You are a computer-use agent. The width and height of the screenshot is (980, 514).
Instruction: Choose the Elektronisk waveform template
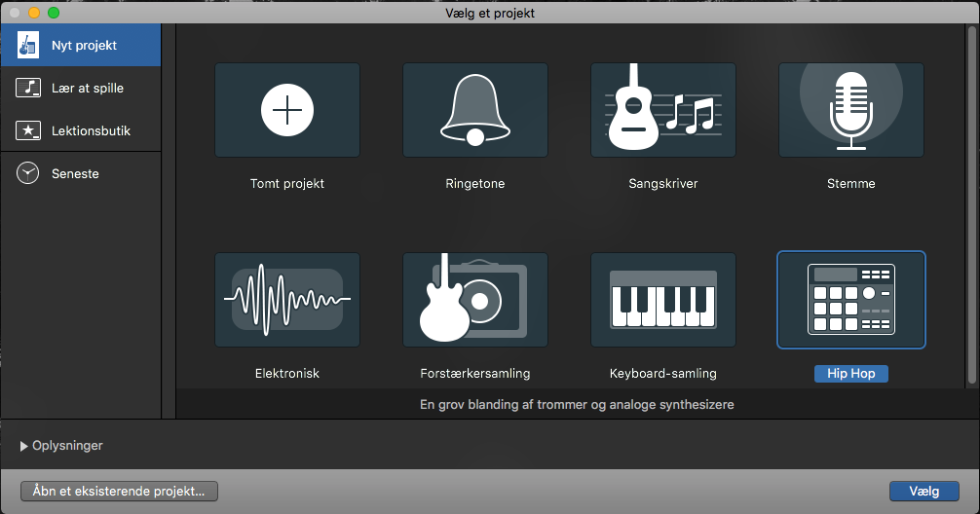pyautogui.click(x=287, y=300)
